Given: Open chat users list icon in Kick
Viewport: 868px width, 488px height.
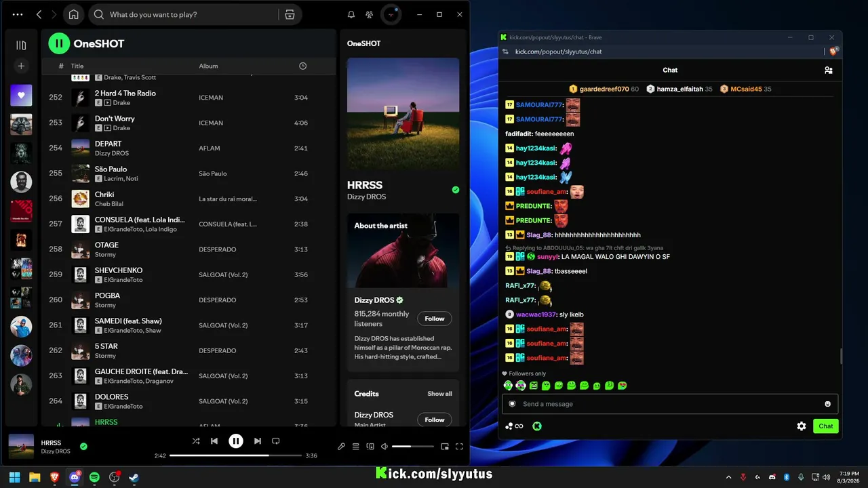Looking at the screenshot, I should click(828, 70).
